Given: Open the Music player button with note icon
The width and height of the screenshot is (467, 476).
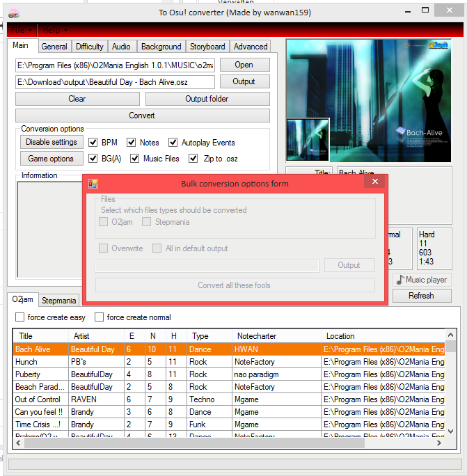Looking at the screenshot, I should (422, 280).
